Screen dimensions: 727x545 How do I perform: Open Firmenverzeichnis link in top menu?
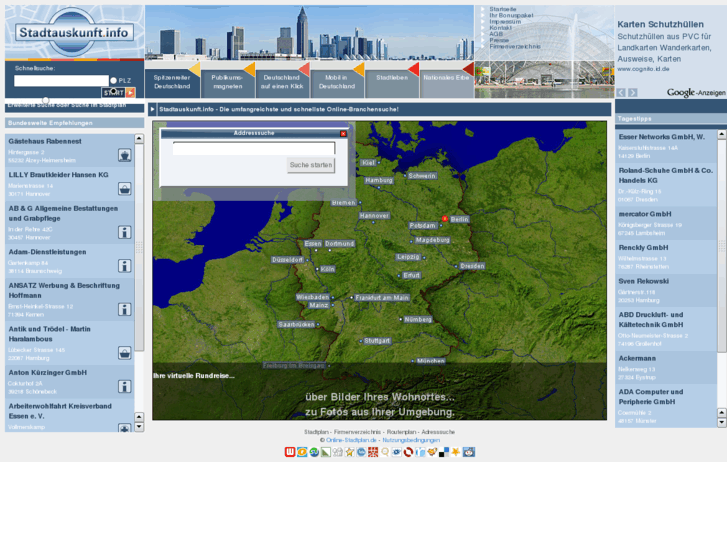(515, 46)
